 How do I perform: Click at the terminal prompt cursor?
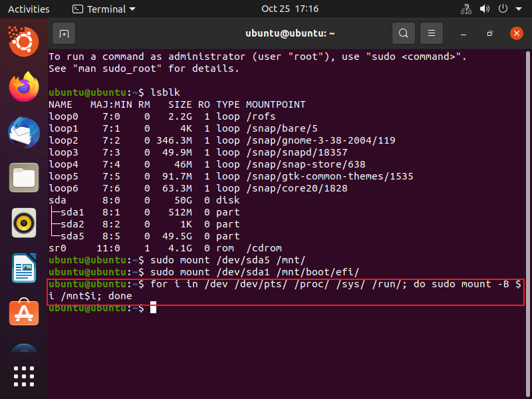153,308
